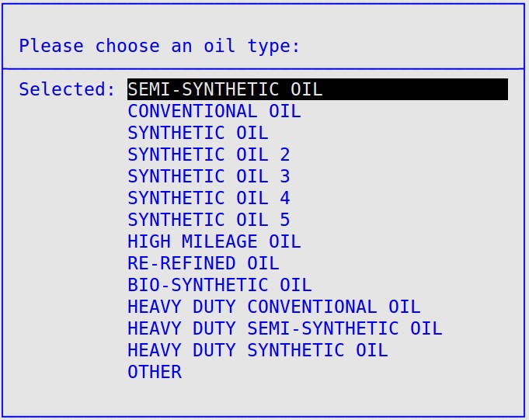
Task: Select the plain SYNTHETIC OIL option
Action: click(x=198, y=133)
